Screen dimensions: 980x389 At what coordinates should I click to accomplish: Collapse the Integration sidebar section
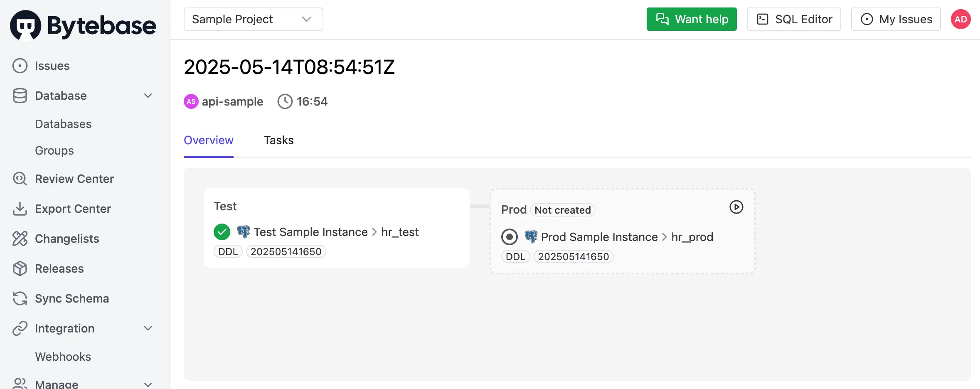[148, 328]
